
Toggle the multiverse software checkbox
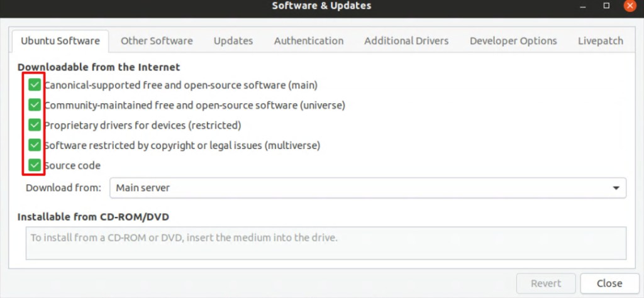coord(35,145)
